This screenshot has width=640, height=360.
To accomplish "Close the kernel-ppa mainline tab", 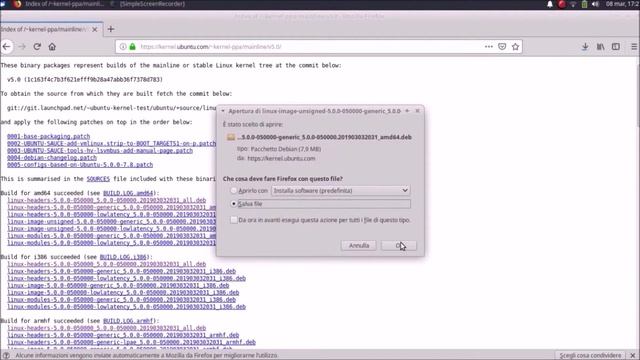I will [x=95, y=29].
